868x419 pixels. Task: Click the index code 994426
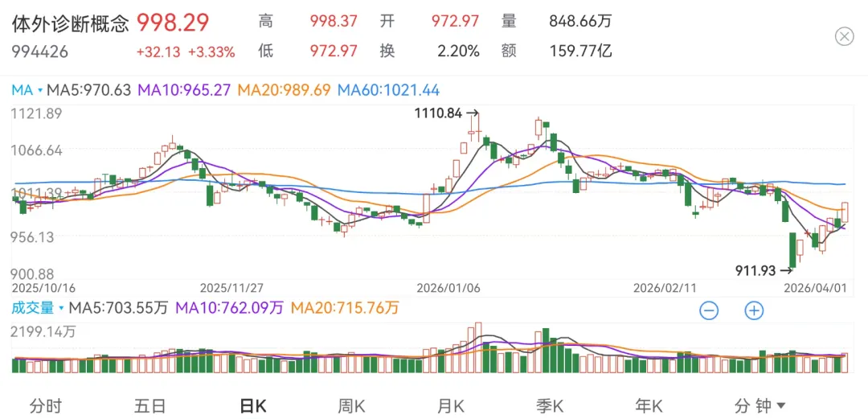[40, 52]
